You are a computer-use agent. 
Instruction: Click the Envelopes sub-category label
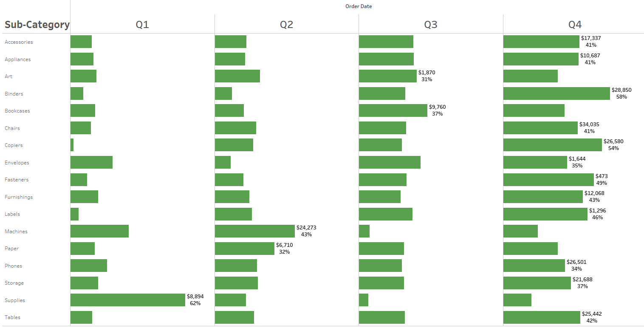17,163
